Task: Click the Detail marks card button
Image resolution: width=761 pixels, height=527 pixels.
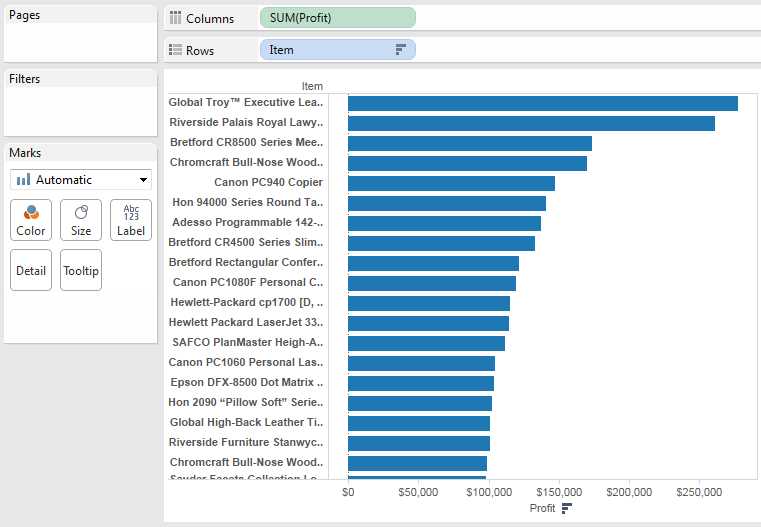Action: (x=31, y=270)
